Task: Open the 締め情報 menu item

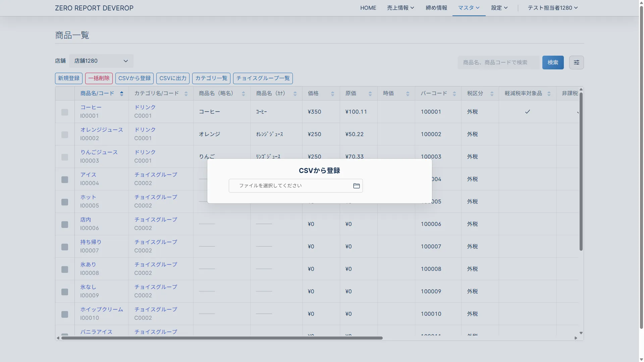Action: [436, 8]
